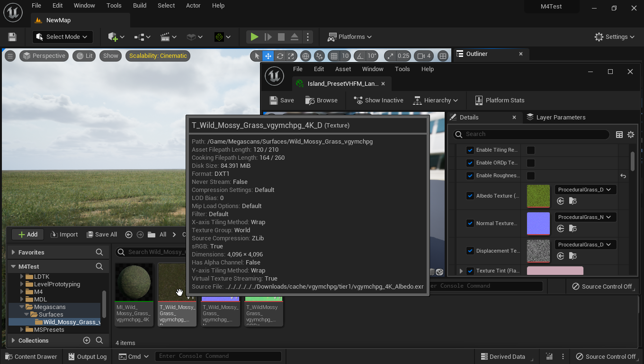Open the add content cube dropdown

click(116, 37)
